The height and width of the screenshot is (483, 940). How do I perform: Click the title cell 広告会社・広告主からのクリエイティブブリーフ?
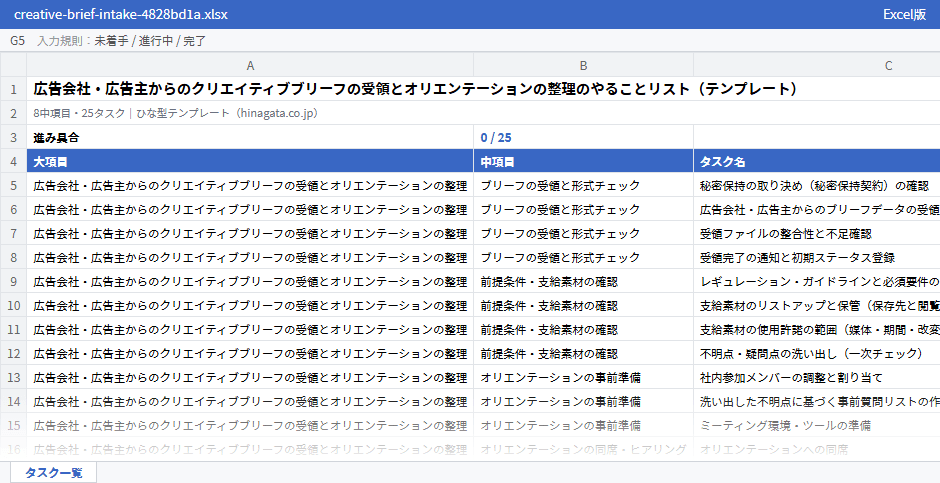pos(483,89)
